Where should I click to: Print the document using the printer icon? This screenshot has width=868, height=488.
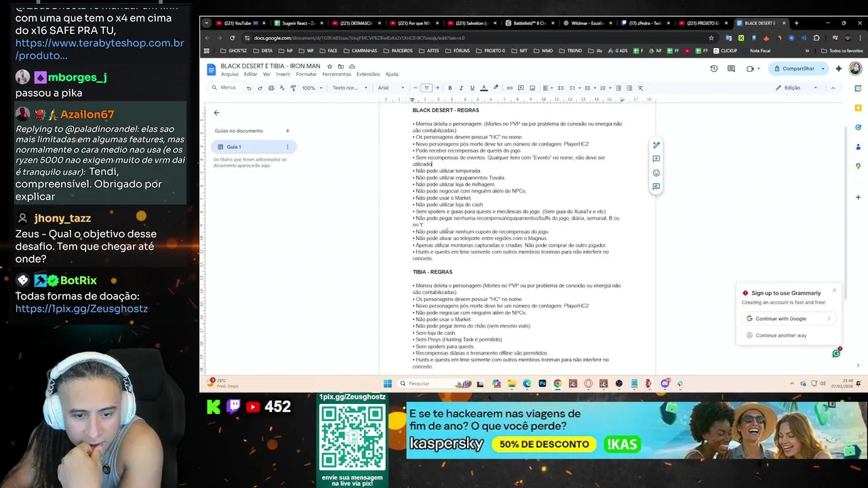click(271, 88)
